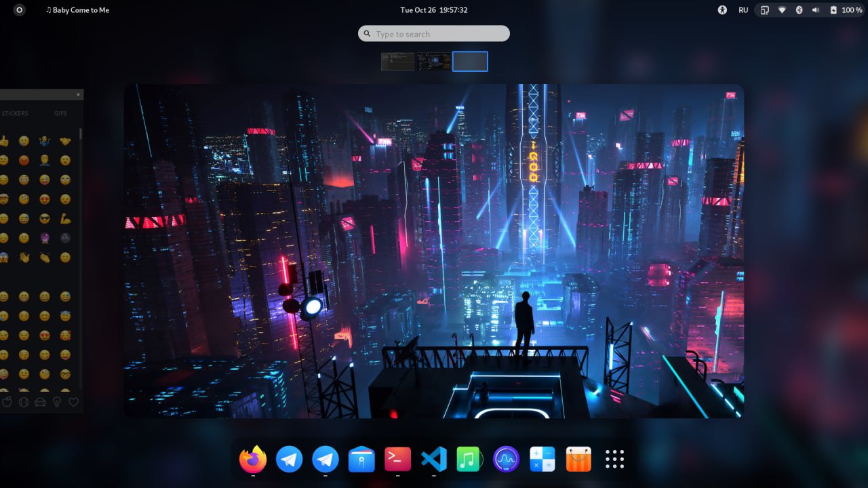Pick the flexed biceps emoji
The image size is (868, 488).
pos(65,219)
